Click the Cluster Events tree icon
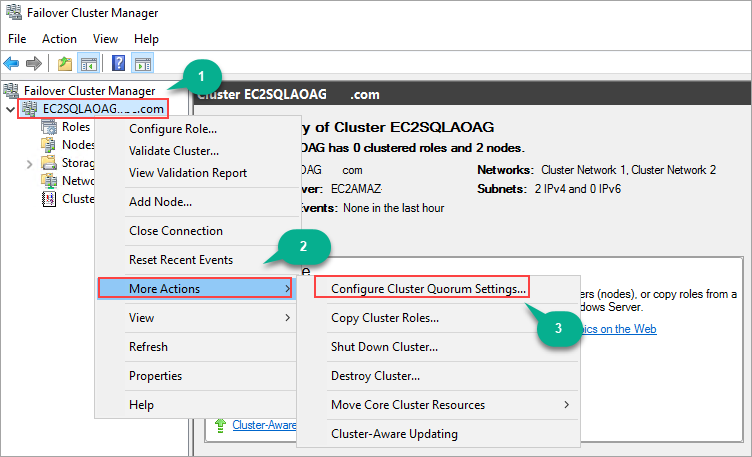 pyautogui.click(x=49, y=199)
